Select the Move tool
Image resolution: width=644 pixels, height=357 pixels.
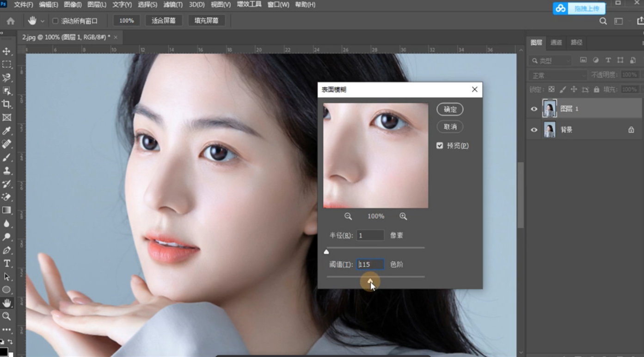coord(6,51)
